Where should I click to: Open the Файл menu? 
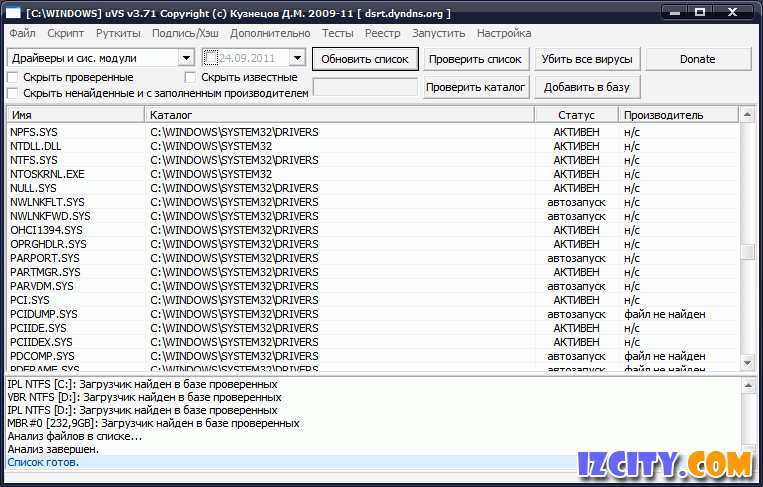point(22,34)
